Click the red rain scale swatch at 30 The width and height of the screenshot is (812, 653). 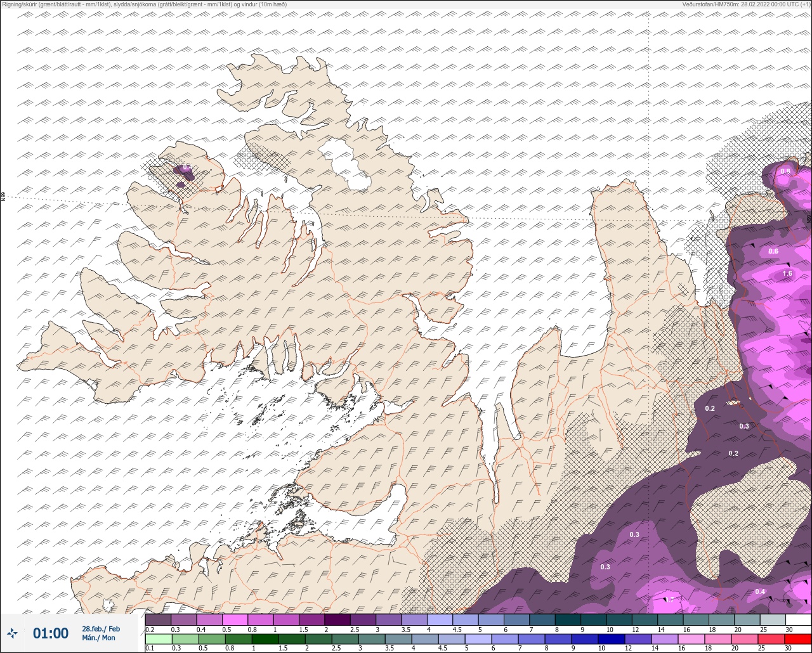pos(798,639)
